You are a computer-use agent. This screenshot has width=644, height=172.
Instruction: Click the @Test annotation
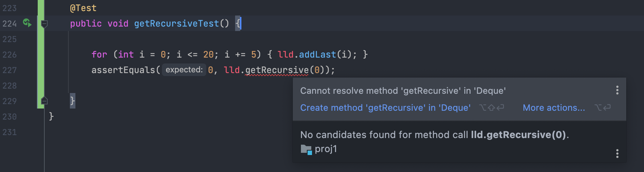click(83, 8)
